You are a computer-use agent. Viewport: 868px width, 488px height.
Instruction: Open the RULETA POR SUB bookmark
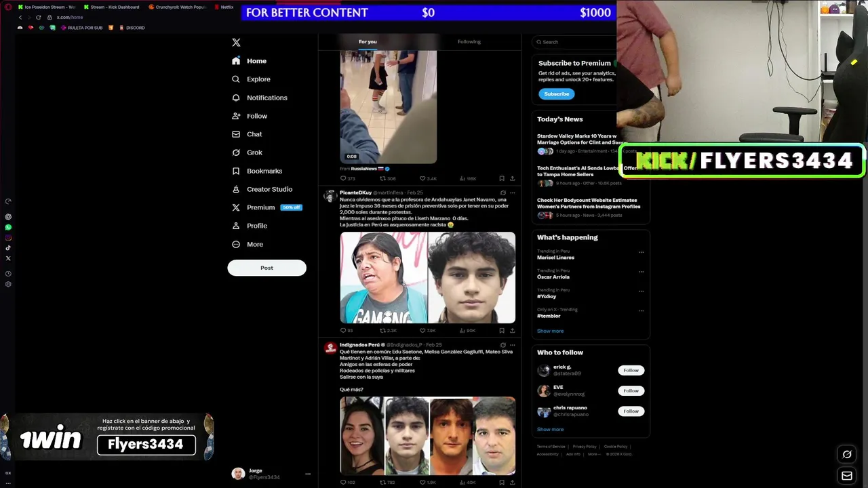pos(81,28)
